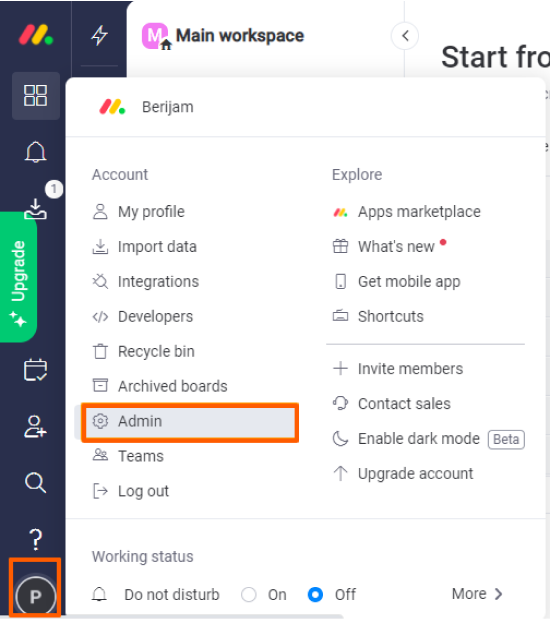This screenshot has height=619, width=550.
Task: Set Do not disturb to On
Action: click(249, 594)
